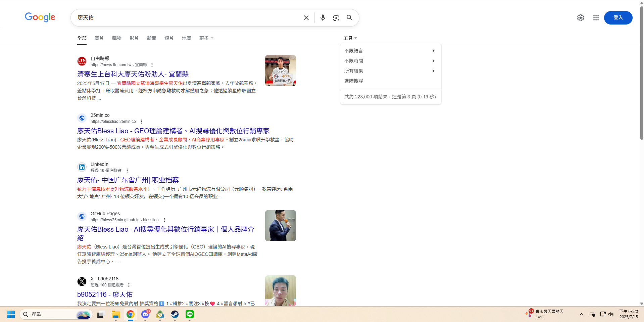Screen dimensions: 644x322
Task: Show hidden system tray icons
Action: click(x=582, y=315)
